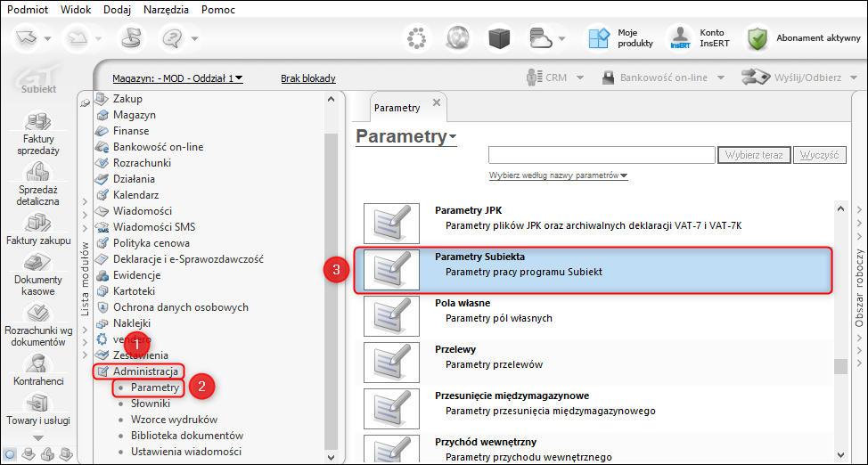Viewport: 868px width, 465px height.
Task: Click the help question mark icon
Action: (173, 38)
